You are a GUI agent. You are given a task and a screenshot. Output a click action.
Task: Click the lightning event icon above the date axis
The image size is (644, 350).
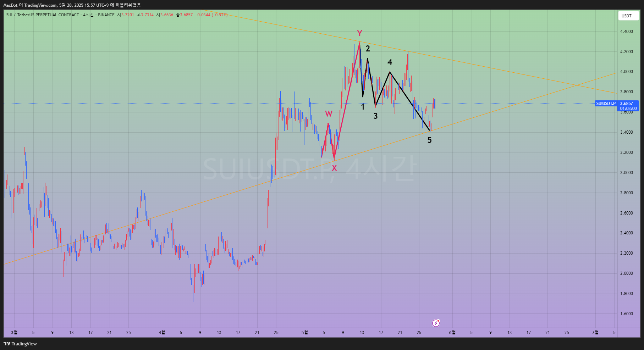436,323
